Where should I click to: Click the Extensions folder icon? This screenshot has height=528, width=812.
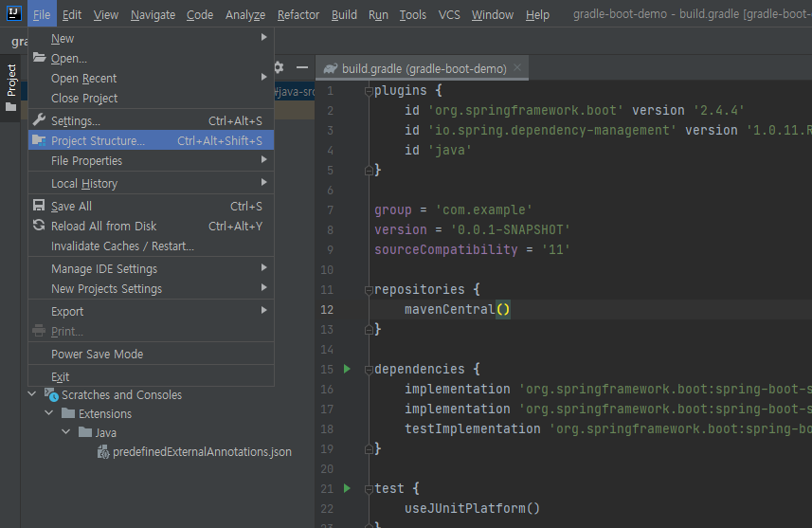(68, 413)
